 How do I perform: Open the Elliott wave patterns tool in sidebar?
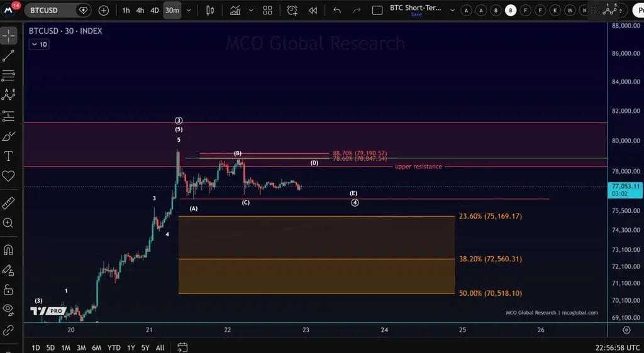(8, 95)
